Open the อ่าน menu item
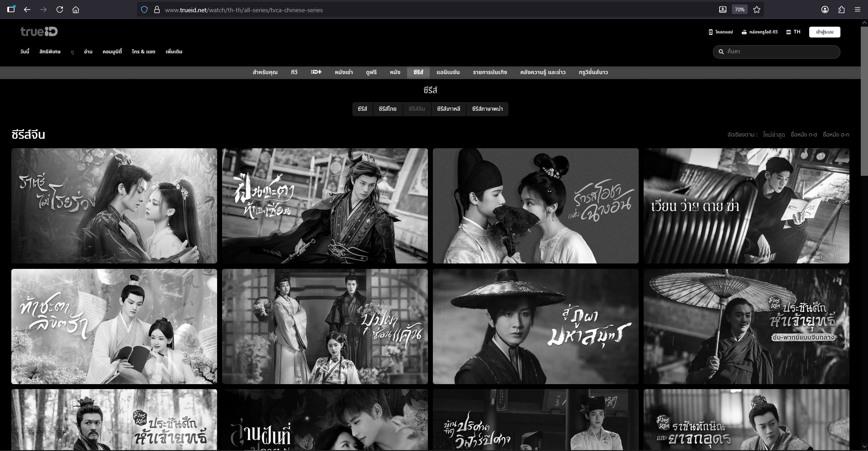This screenshot has width=868, height=451. pos(88,52)
